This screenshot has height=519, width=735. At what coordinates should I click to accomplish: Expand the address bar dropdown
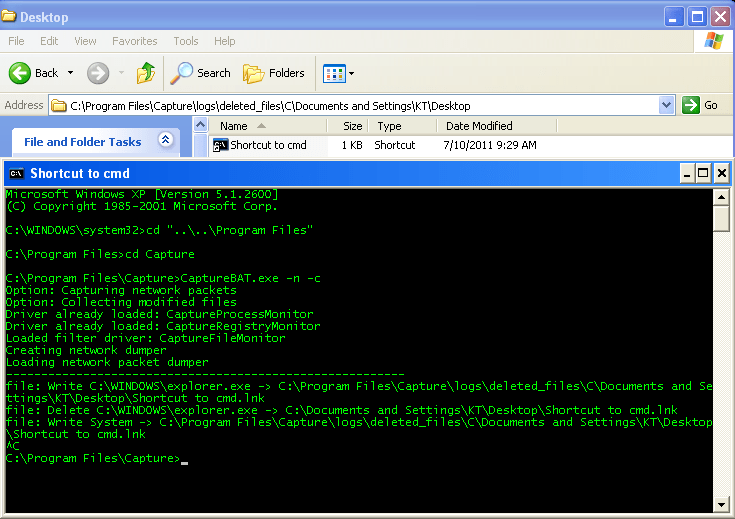point(667,105)
